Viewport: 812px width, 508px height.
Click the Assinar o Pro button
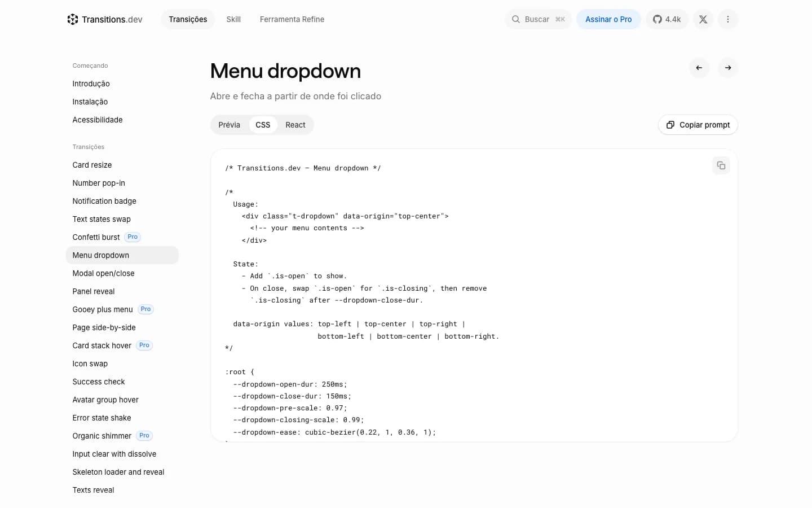pos(608,19)
